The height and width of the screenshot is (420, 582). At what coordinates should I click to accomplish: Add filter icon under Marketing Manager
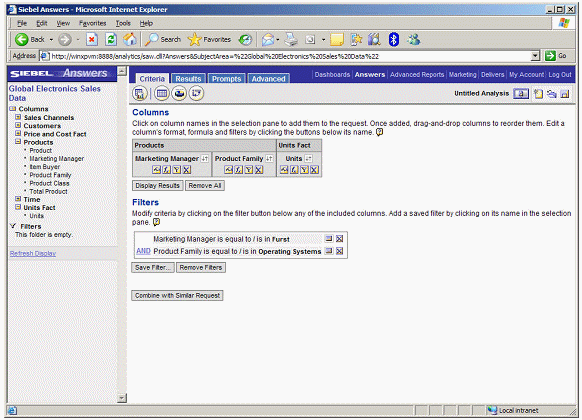point(177,170)
